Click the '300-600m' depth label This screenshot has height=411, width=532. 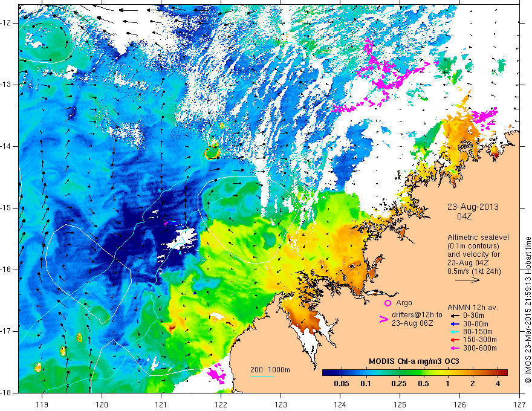click(x=480, y=348)
